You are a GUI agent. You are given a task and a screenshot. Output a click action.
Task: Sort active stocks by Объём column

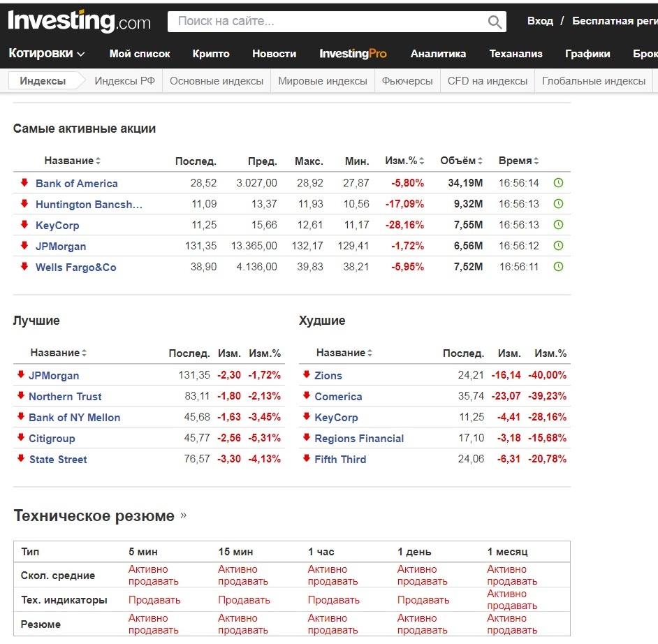461,161
